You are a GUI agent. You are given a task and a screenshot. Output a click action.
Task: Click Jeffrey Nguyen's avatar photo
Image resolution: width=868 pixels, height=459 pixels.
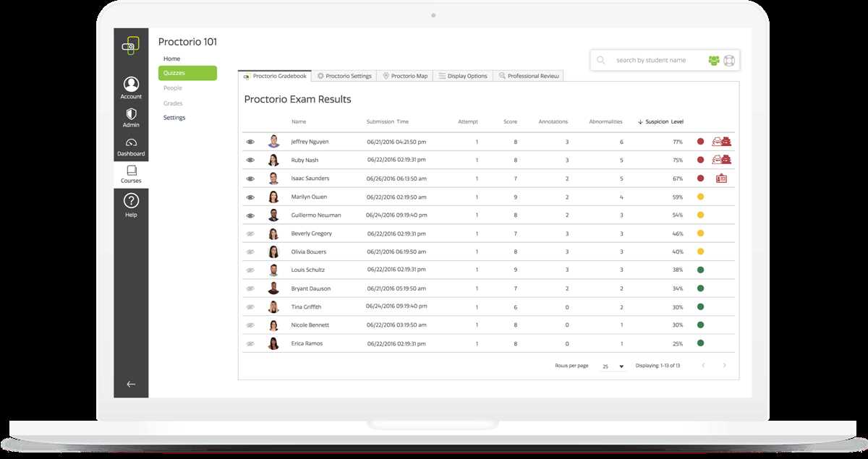(273, 142)
